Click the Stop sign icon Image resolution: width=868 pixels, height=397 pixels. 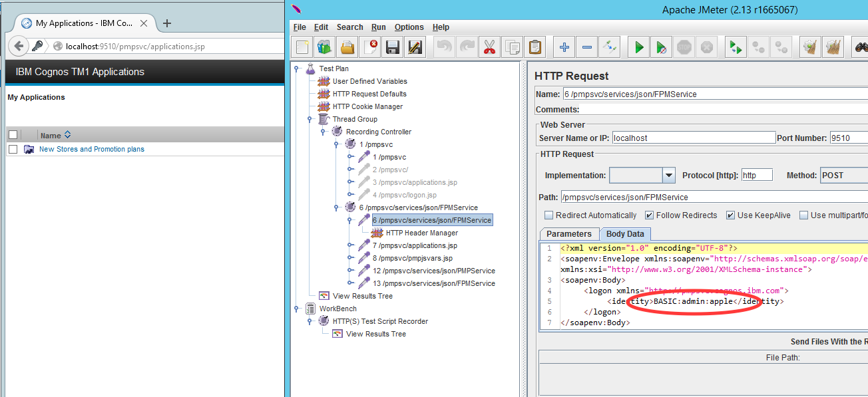tap(684, 47)
